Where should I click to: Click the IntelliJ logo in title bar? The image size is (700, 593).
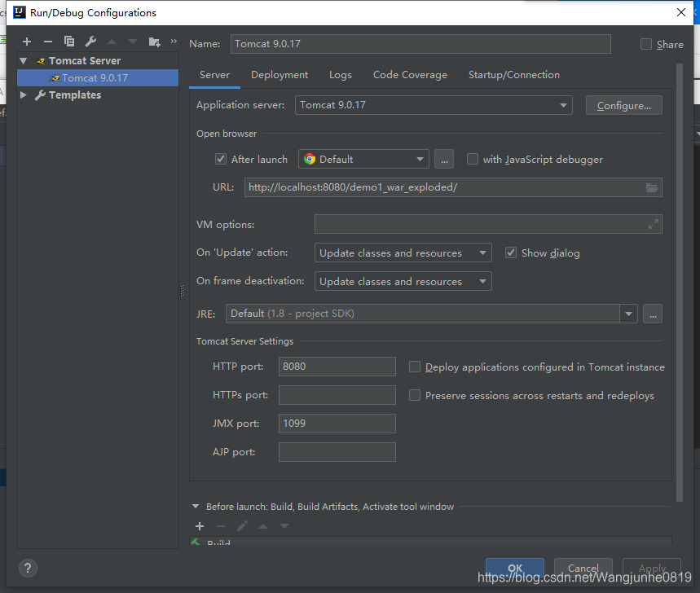20,12
